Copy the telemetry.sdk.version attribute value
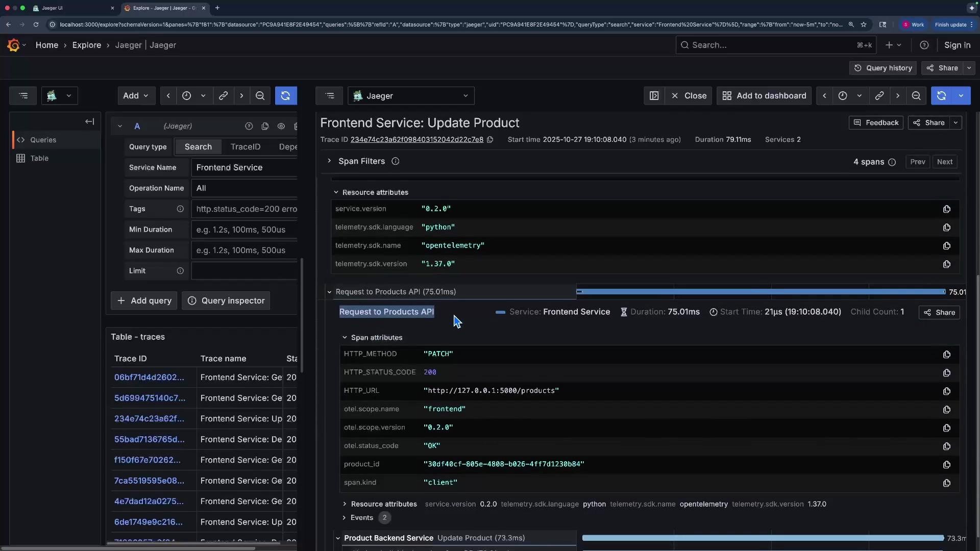The image size is (980, 551). 946,264
